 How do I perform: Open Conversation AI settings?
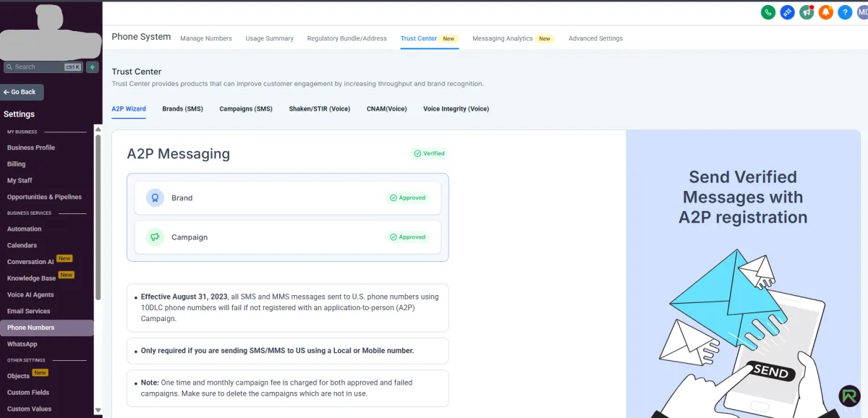point(31,262)
